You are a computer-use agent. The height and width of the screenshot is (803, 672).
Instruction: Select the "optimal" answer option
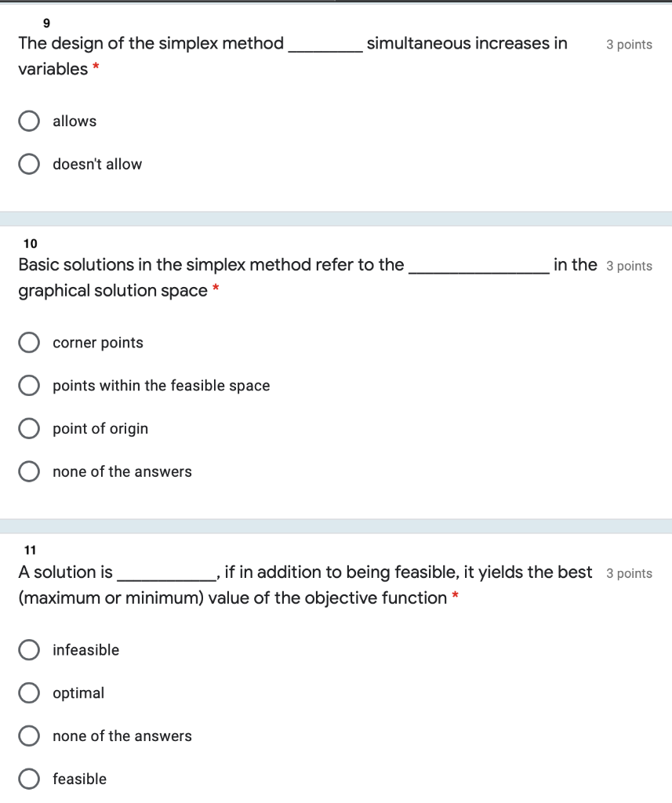(x=28, y=692)
